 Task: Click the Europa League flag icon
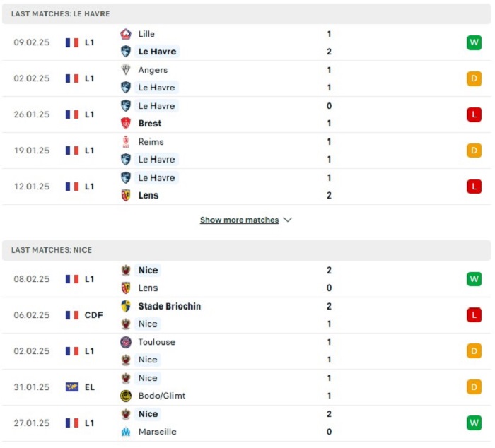point(72,387)
